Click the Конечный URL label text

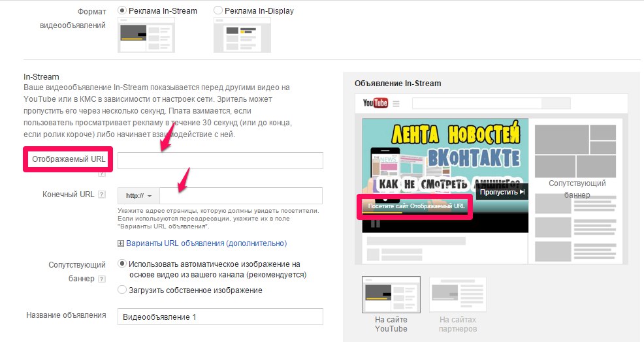click(x=68, y=194)
